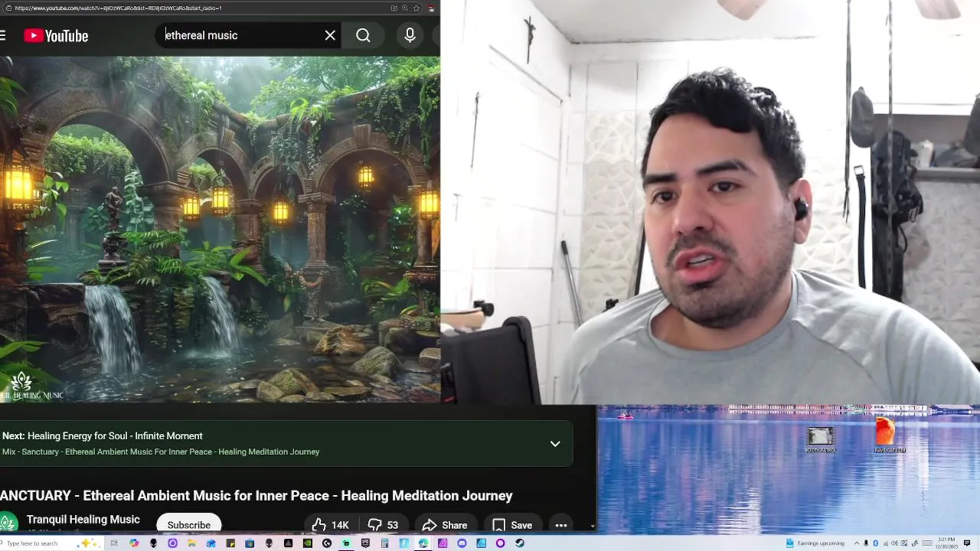The height and width of the screenshot is (551, 980).
Task: Open the volume speaker tray icon
Action: click(894, 543)
